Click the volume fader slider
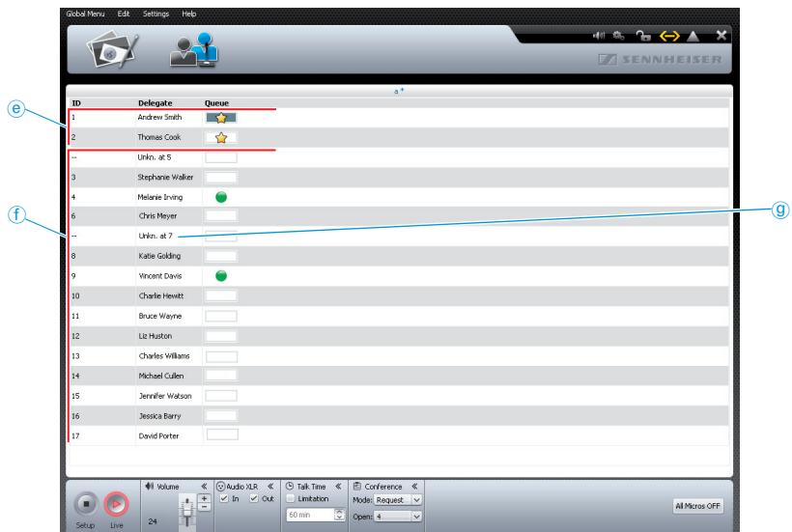Viewport: 792px width, 532px height. pyautogui.click(x=187, y=512)
